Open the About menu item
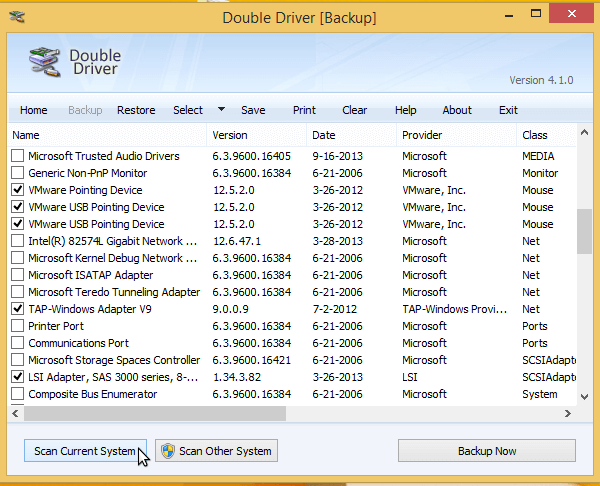Viewport: 600px width, 486px height. coord(457,110)
